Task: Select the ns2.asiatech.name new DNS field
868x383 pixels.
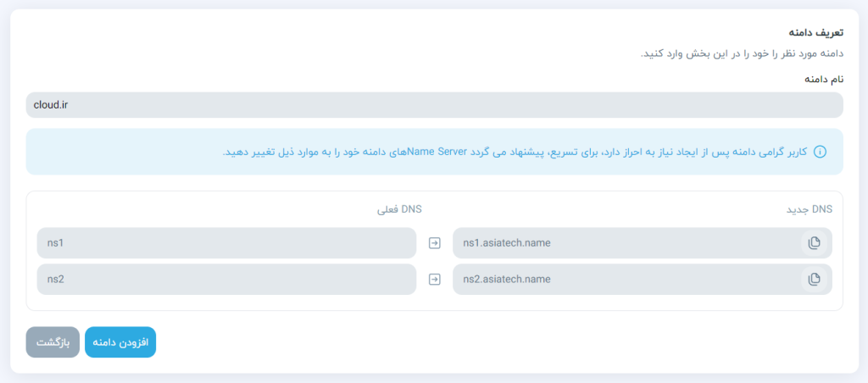Action: point(627,279)
